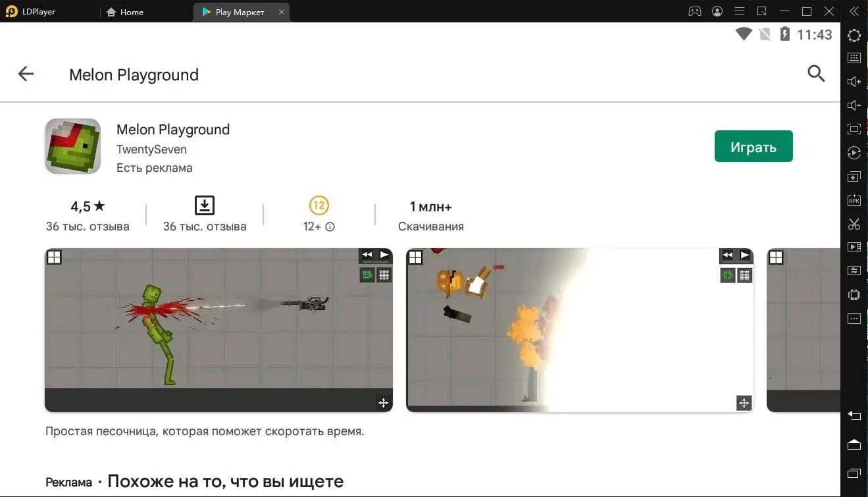Open keyboard mapping icon in sidebar
Screen dimensions: 868x497
pos(854,58)
